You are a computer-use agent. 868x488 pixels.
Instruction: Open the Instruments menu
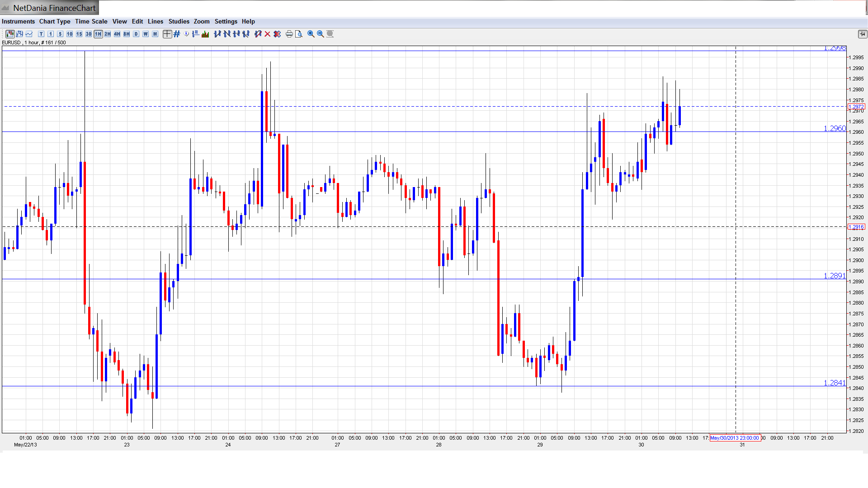click(x=18, y=21)
